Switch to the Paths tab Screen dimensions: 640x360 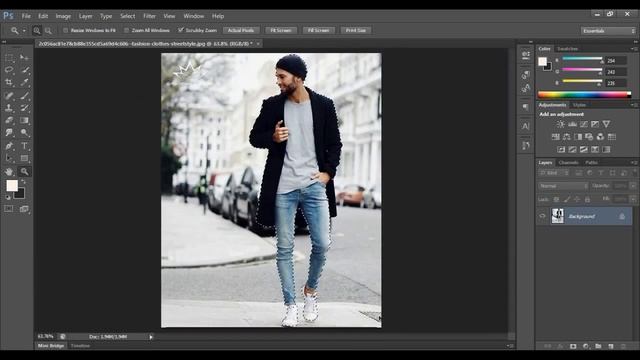591,163
